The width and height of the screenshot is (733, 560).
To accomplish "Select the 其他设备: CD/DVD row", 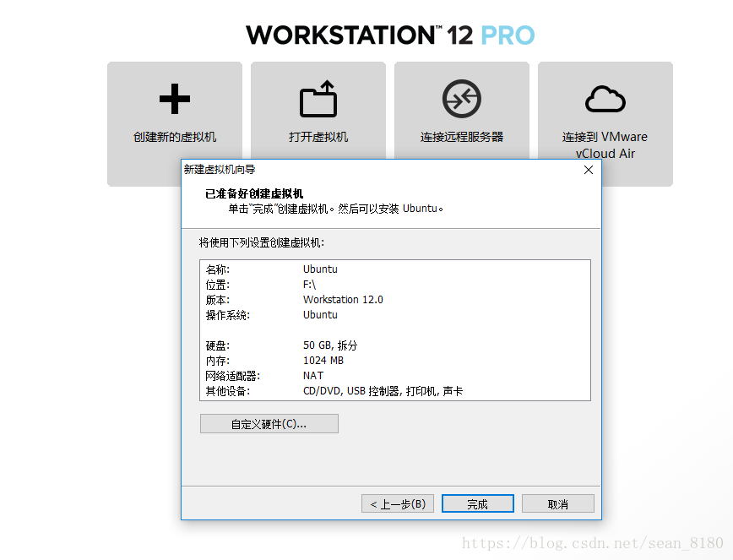I will click(x=395, y=391).
